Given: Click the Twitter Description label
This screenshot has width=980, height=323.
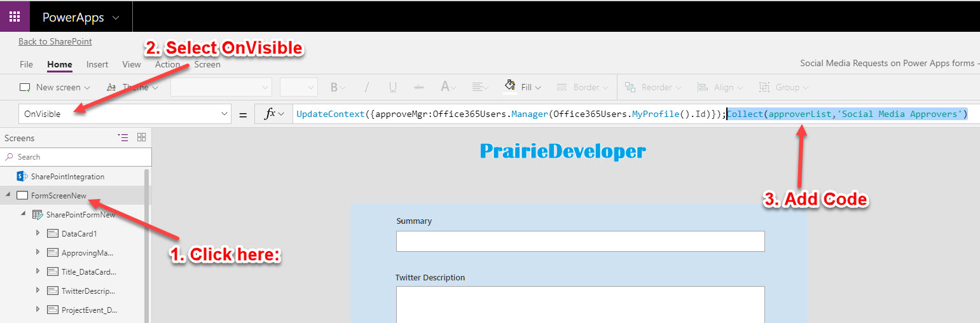Looking at the screenshot, I should [430, 277].
